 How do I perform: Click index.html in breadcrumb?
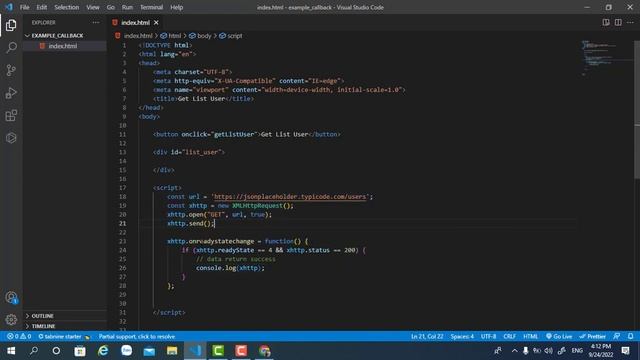coord(138,36)
